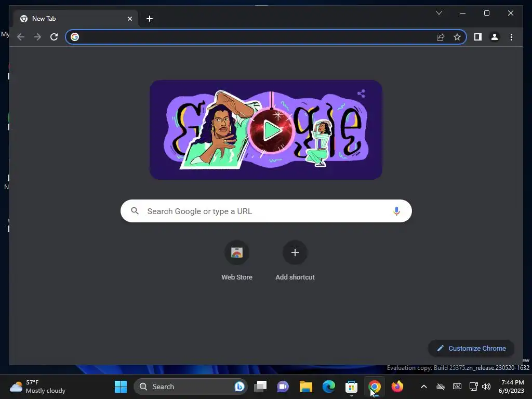Select the New Tab tab
The height and width of the screenshot is (399, 532).
(76, 19)
